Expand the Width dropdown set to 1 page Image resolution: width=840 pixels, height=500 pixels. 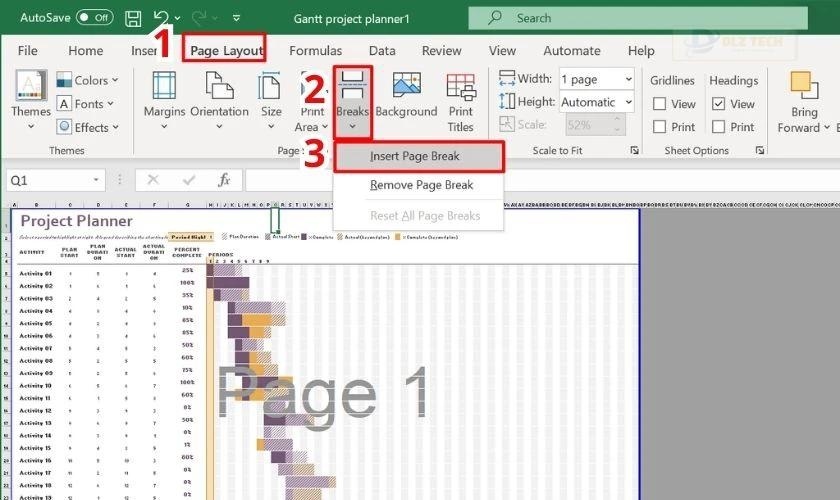(x=627, y=79)
